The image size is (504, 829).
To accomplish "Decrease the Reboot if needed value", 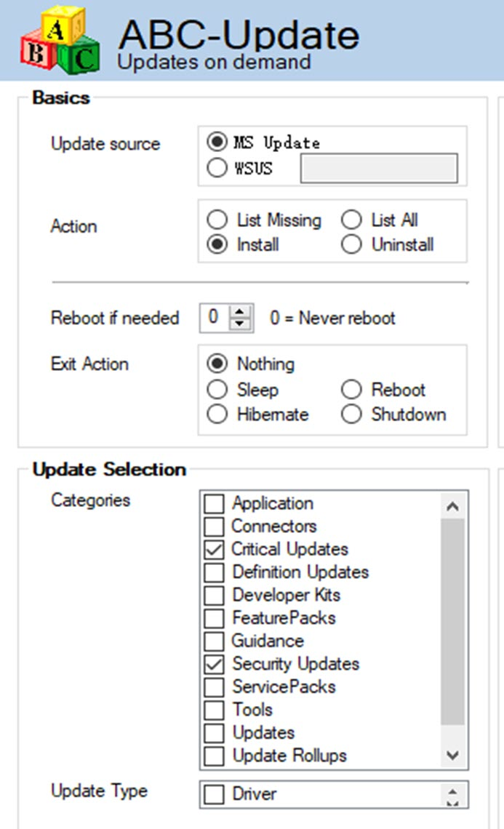I will pyautogui.click(x=240, y=323).
